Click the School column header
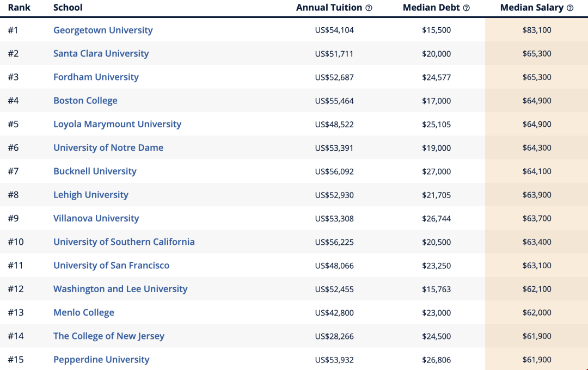588x370 pixels. tap(68, 8)
